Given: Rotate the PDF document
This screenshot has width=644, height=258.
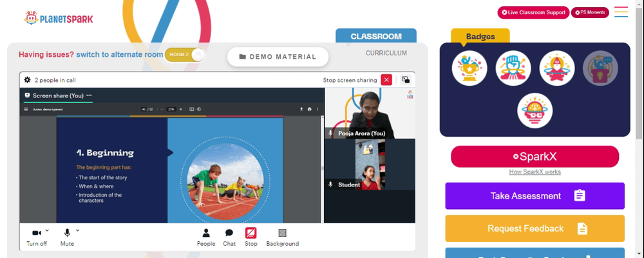Looking at the screenshot, I should (199, 110).
